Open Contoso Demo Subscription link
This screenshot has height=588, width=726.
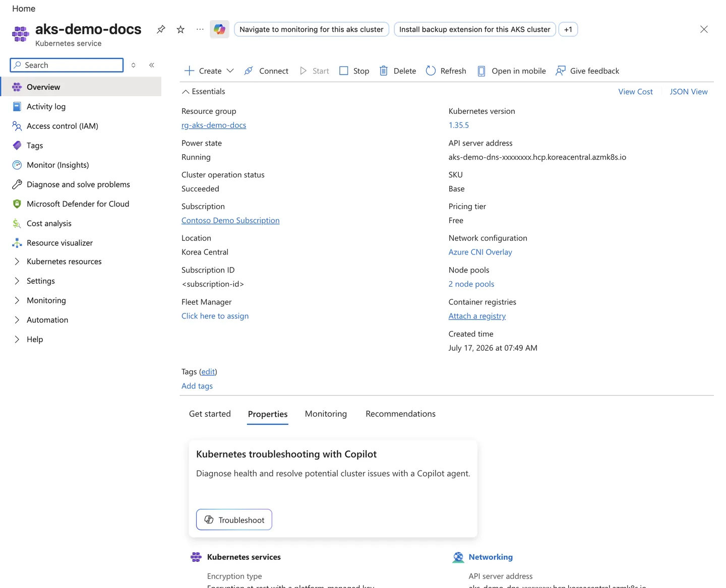[x=230, y=220]
